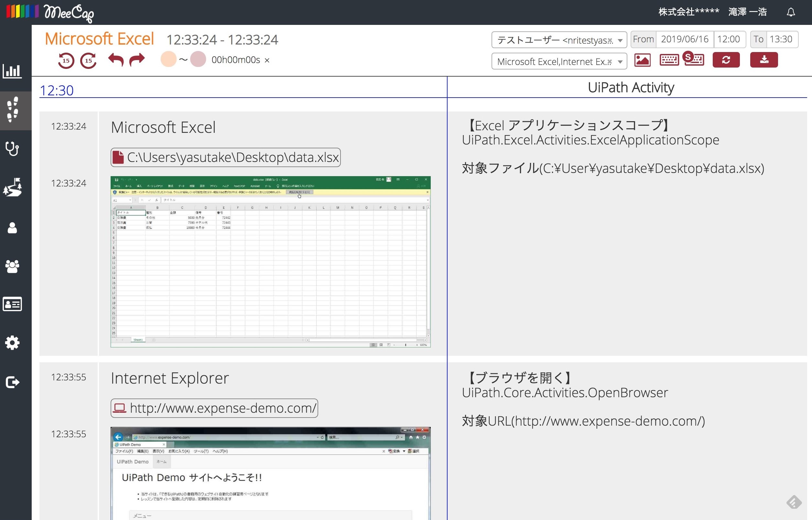Open the ID card profile page
The height and width of the screenshot is (520, 812).
13,304
